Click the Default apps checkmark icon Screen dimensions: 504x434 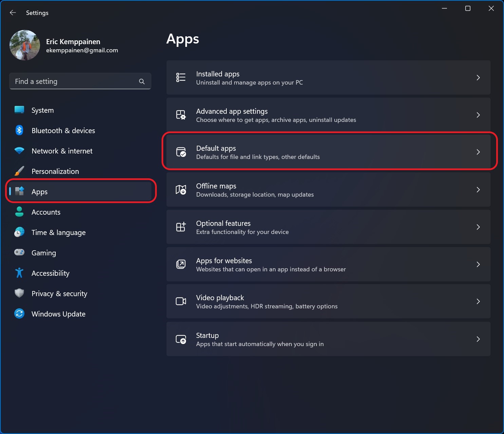(x=181, y=152)
